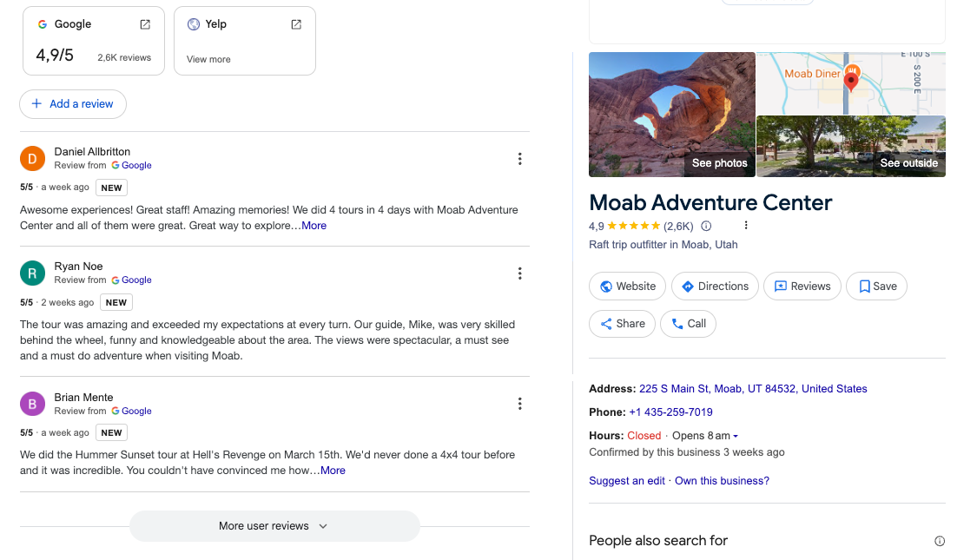Get Directions to Moab Adventure Center
977x560 pixels.
click(715, 287)
